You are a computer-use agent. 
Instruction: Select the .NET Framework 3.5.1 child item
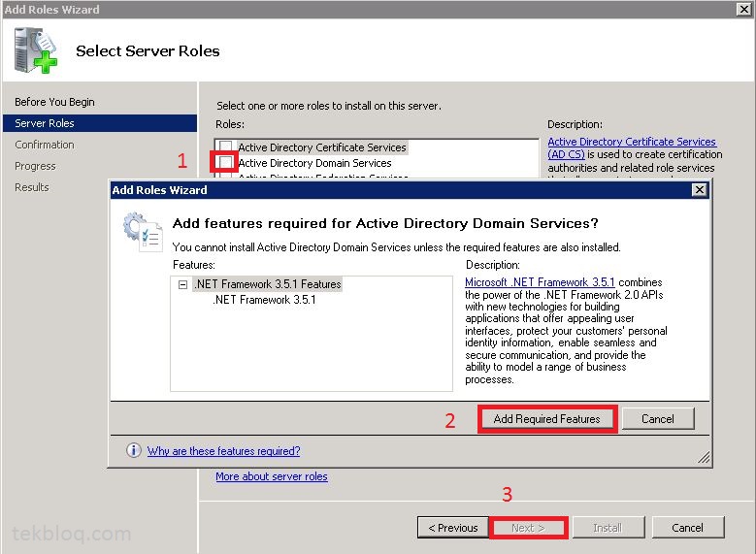tap(264, 300)
